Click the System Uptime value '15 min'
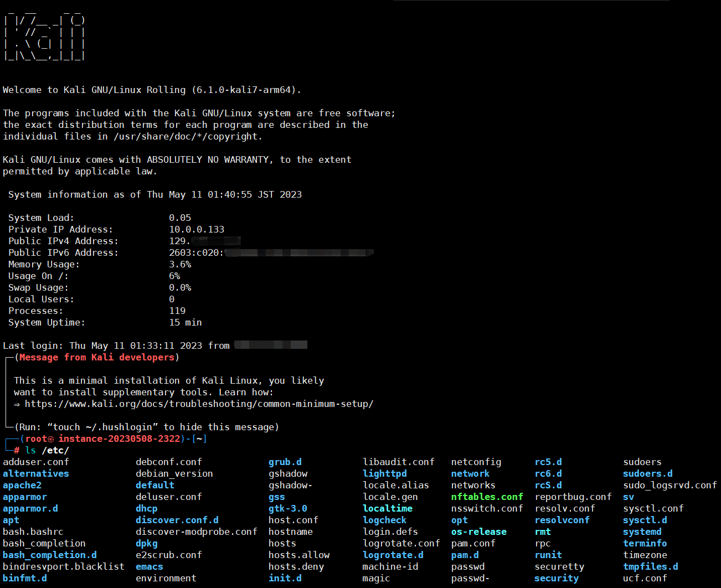 (x=186, y=322)
